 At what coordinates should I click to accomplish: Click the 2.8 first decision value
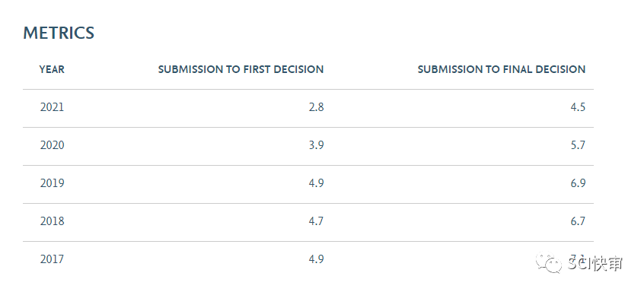[316, 107]
